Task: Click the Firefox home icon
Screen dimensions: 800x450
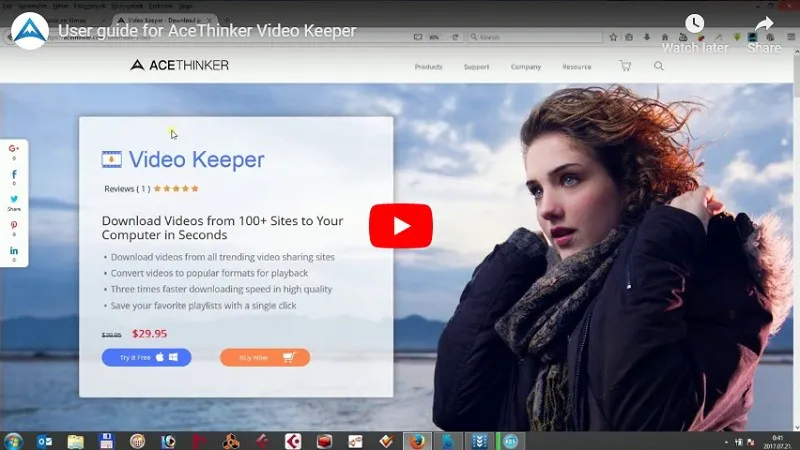Action: pos(665,37)
